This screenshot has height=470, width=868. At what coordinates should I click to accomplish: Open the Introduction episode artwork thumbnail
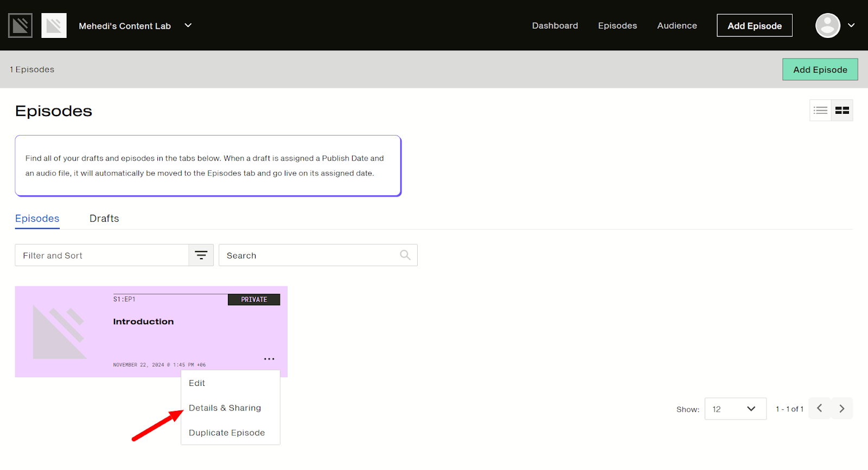60,332
